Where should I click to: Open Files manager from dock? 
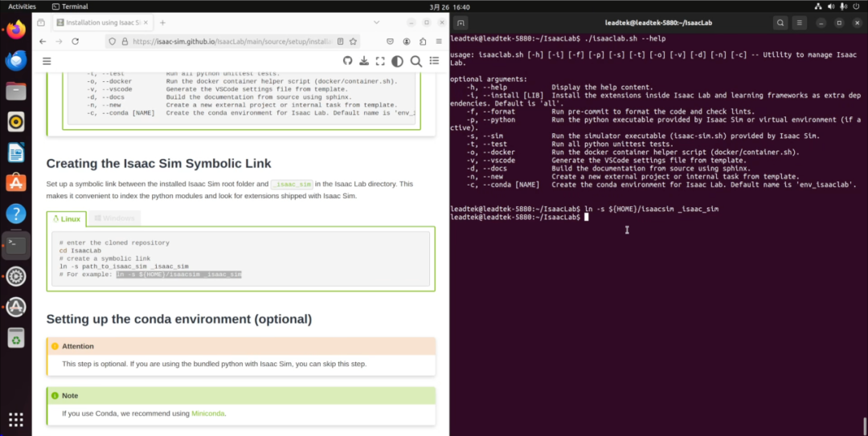tap(16, 91)
